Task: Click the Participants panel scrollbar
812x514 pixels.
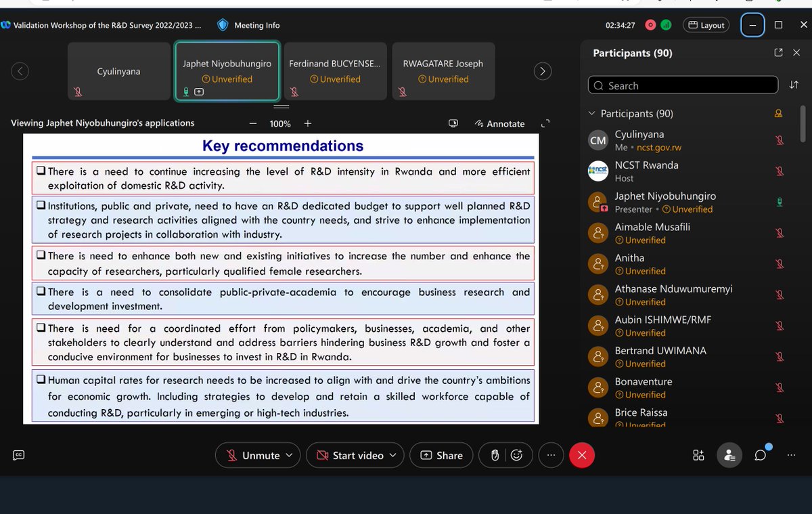Action: pyautogui.click(x=803, y=123)
